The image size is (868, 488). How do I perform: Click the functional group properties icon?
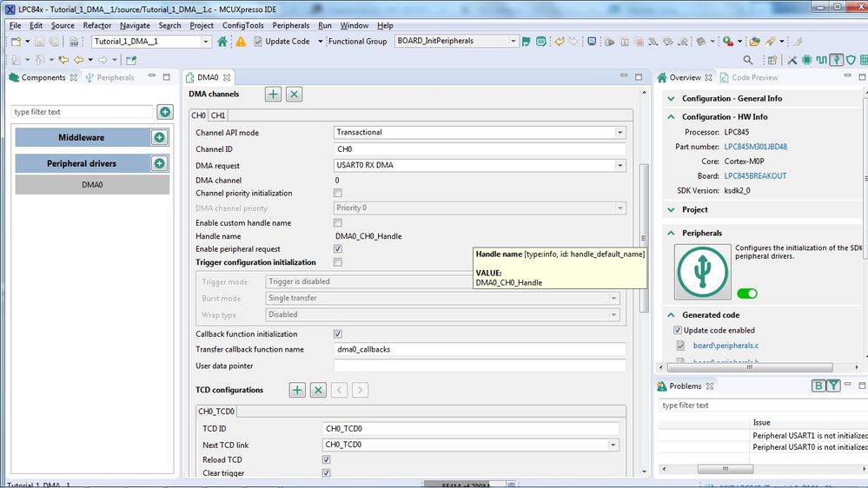click(x=540, y=42)
